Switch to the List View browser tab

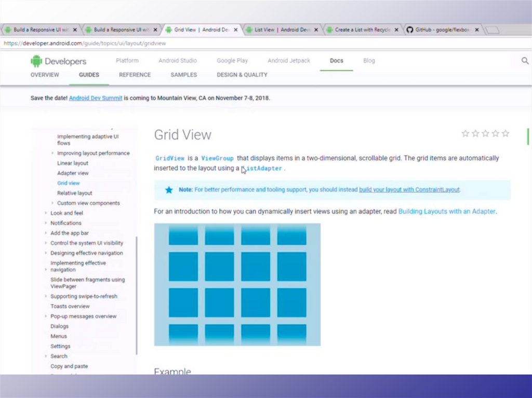pos(282,30)
